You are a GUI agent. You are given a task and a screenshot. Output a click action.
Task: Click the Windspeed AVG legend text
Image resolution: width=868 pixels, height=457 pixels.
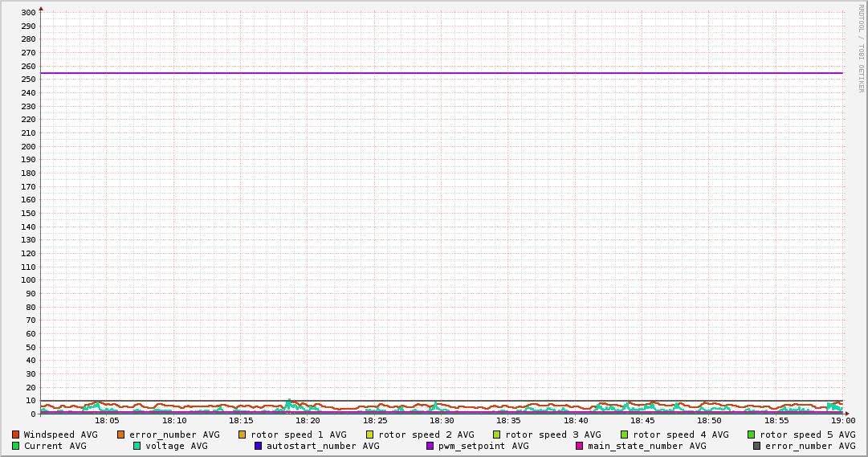60,435
